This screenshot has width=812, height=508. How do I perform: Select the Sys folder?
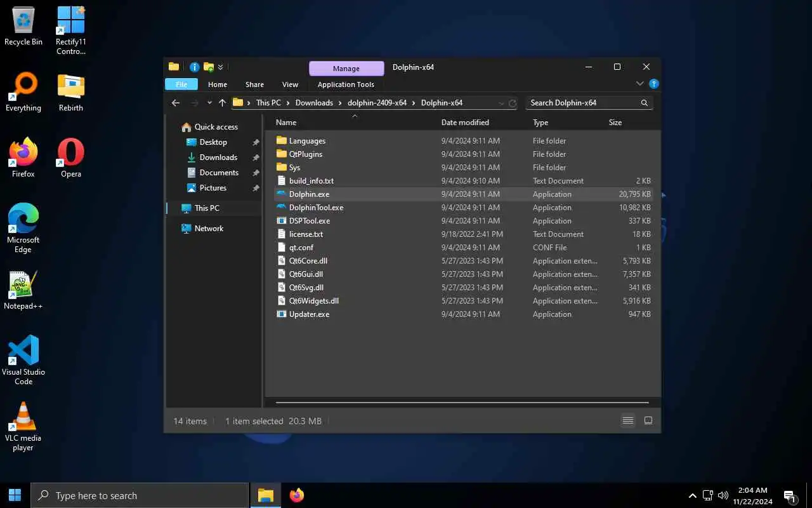294,168
